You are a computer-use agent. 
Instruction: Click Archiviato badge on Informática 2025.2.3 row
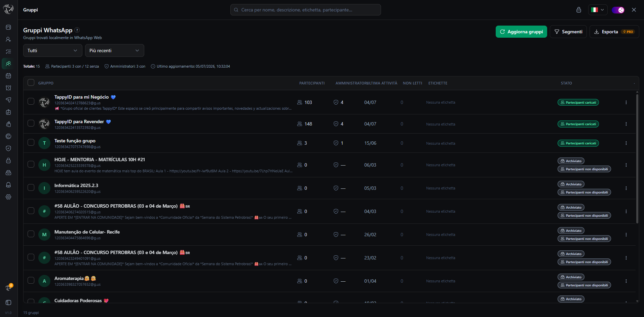point(571,184)
